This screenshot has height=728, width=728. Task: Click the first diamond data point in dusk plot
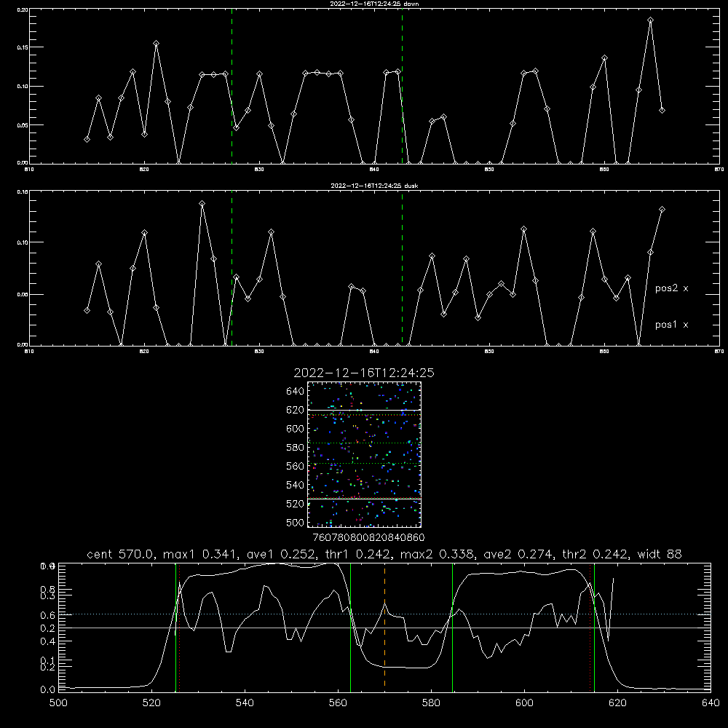click(87, 310)
